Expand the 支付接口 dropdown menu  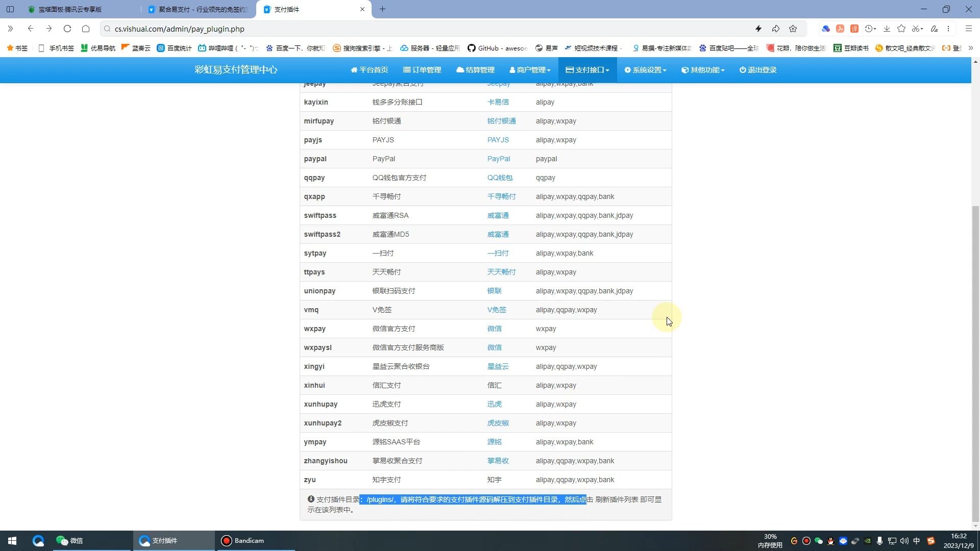coord(587,70)
